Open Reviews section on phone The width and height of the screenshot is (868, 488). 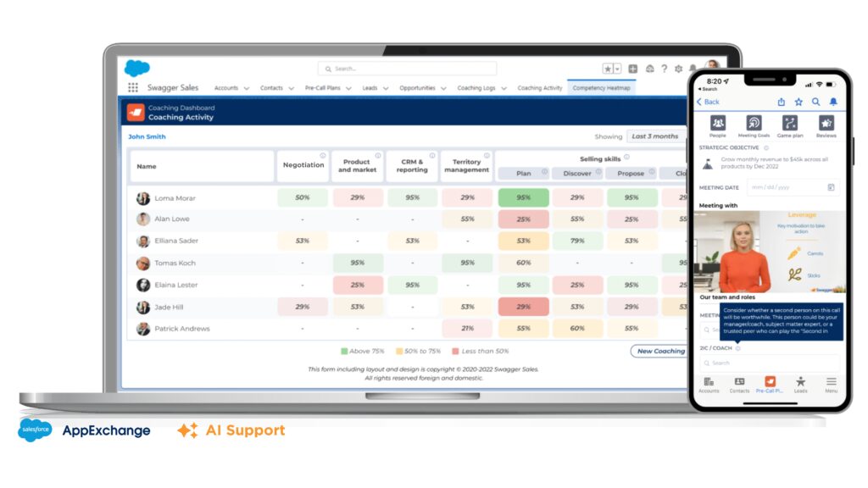click(826, 126)
